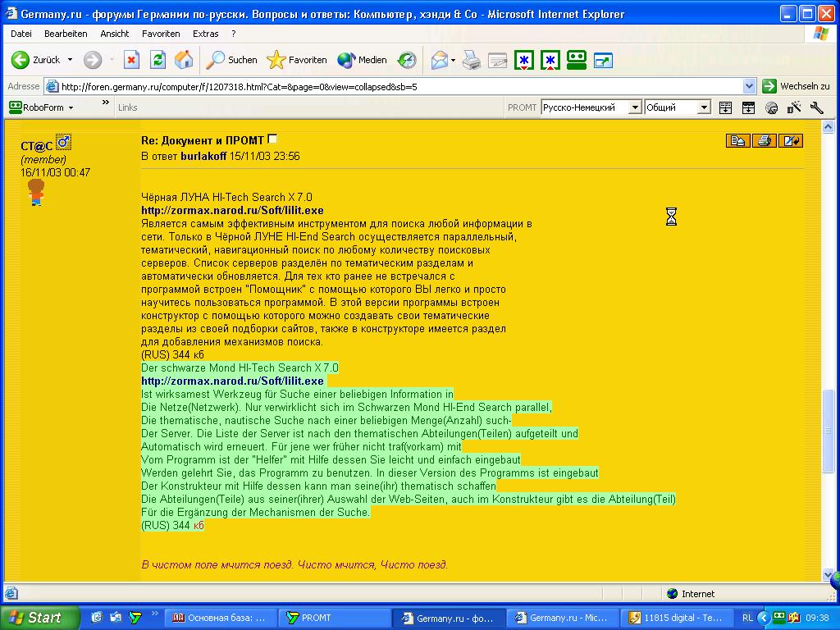Refresh the current page
This screenshot has width=840, height=630.
(x=157, y=60)
